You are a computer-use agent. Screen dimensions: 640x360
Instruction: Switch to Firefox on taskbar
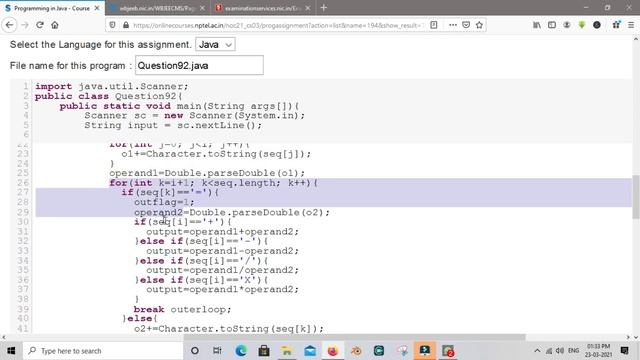(x=333, y=351)
